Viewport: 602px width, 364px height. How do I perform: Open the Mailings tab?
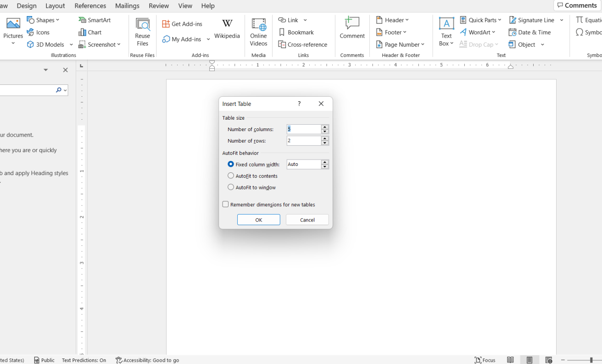[127, 6]
